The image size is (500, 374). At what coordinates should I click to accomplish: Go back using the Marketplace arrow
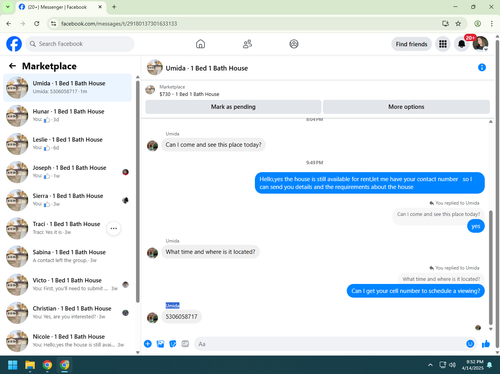pos(12,66)
